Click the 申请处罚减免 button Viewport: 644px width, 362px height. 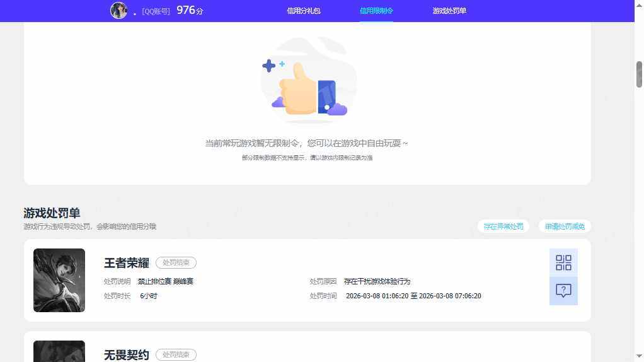pyautogui.click(x=565, y=226)
